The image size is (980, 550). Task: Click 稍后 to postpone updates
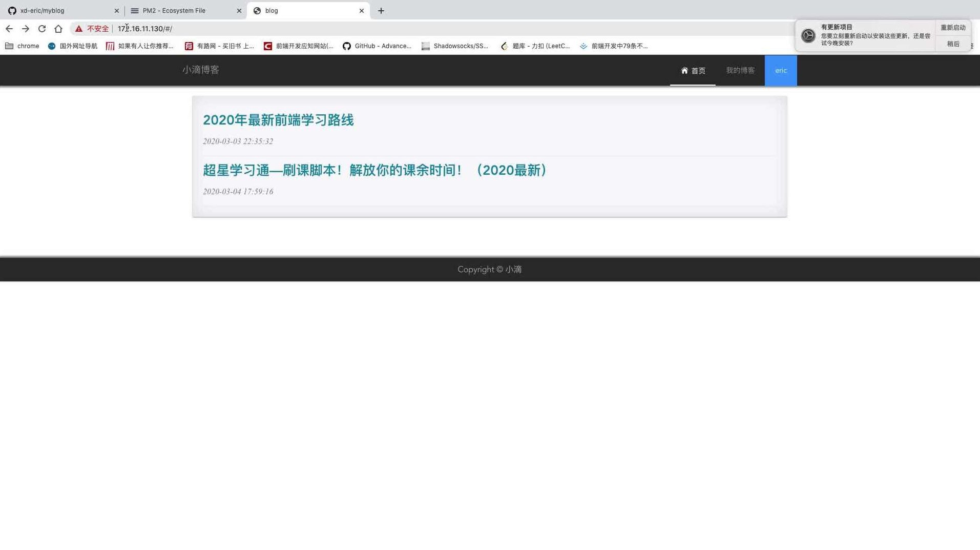[x=952, y=44]
